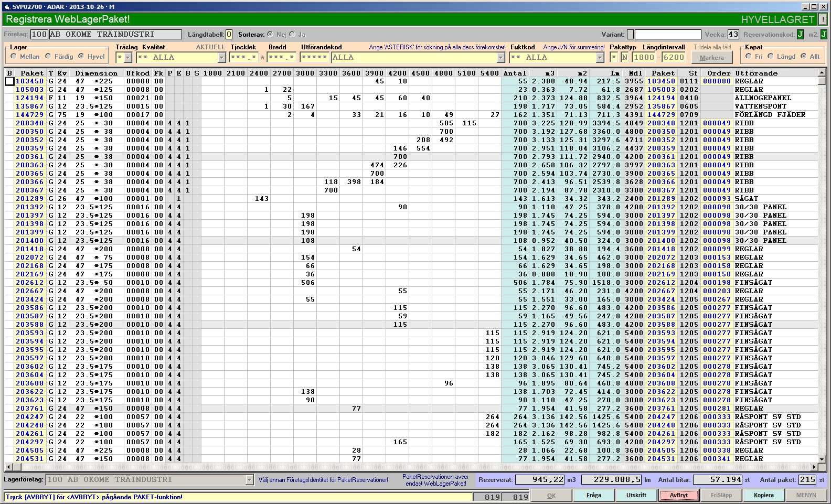Click the Tjocklek filter field
831x504 pixels.
point(243,57)
